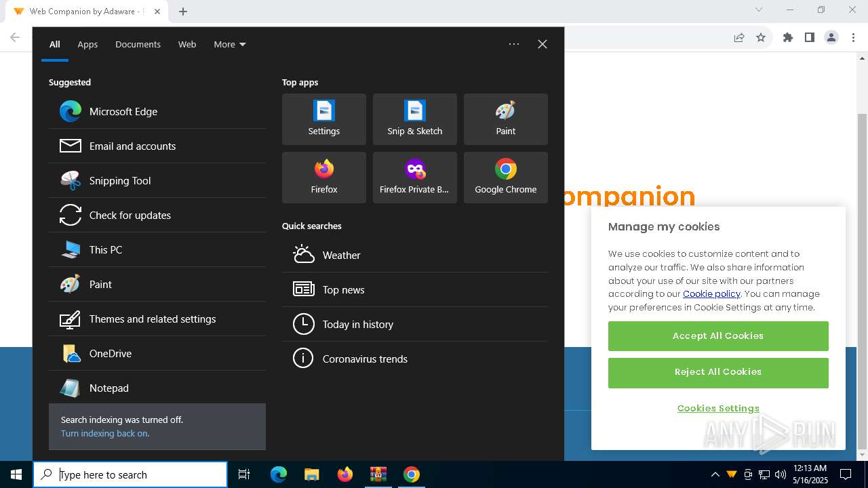Open File Explorer on taskbar

coord(311,474)
